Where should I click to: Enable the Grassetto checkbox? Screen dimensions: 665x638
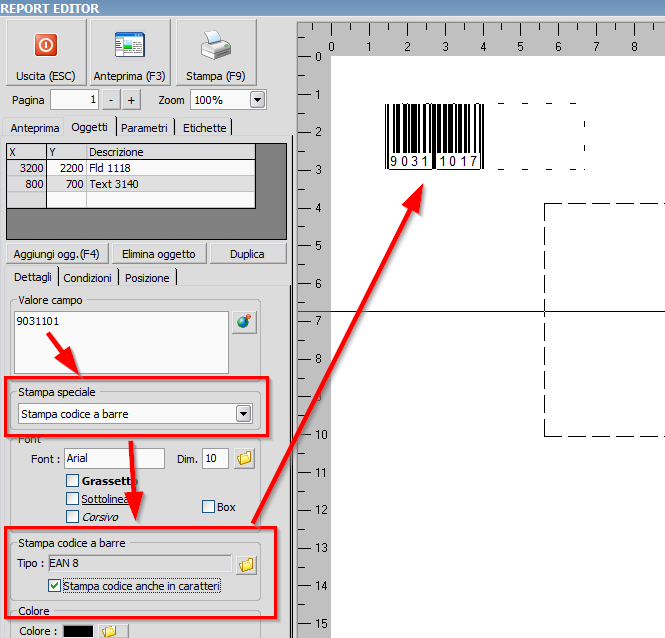[x=73, y=481]
